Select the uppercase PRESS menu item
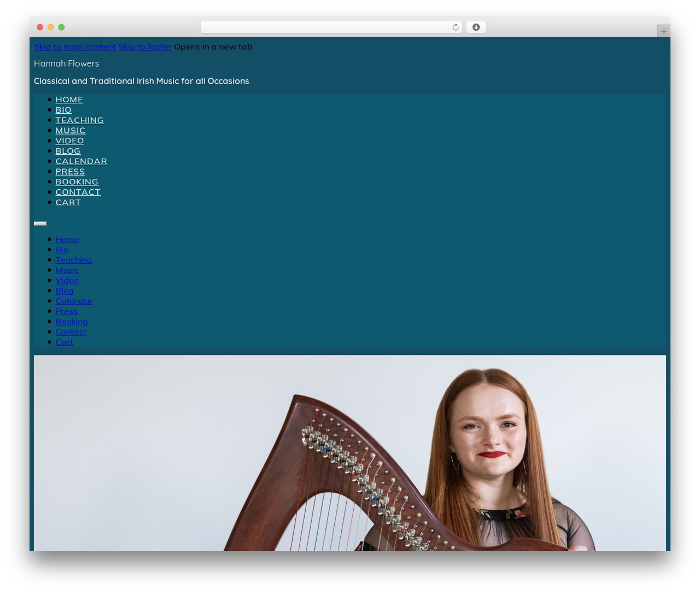This screenshot has height=593, width=700. pos(71,171)
